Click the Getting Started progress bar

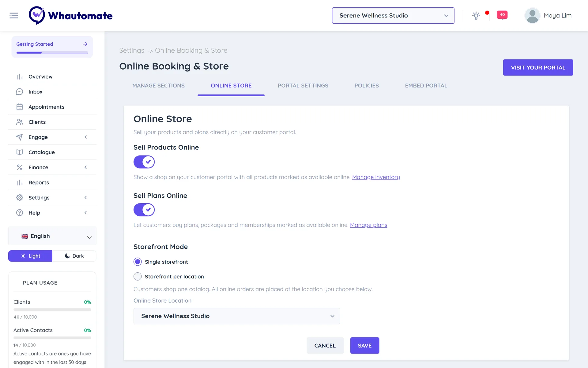[52, 53]
